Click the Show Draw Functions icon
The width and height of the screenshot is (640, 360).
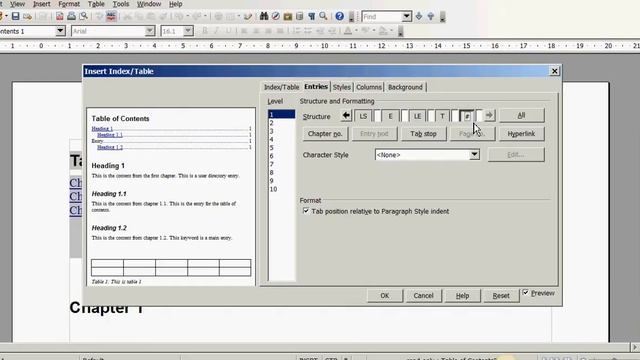click(248, 16)
